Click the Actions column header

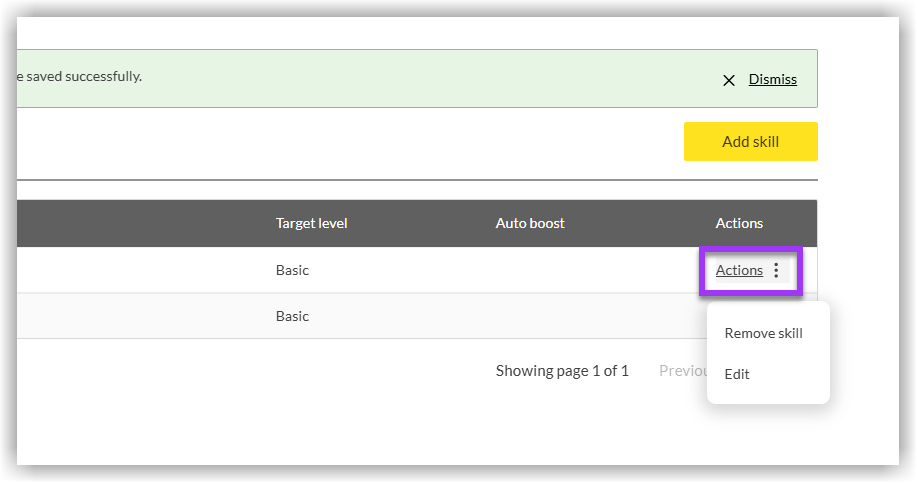pyautogui.click(x=739, y=223)
